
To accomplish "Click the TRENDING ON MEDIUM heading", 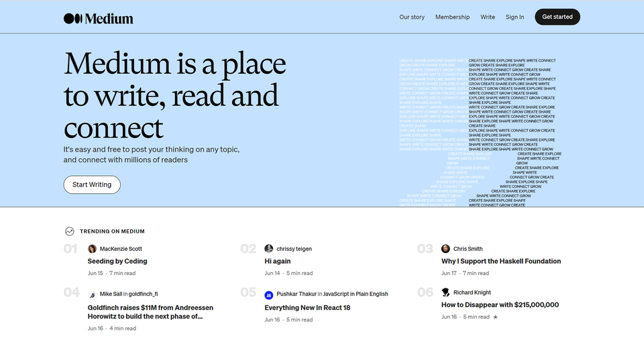I will pos(112,231).
